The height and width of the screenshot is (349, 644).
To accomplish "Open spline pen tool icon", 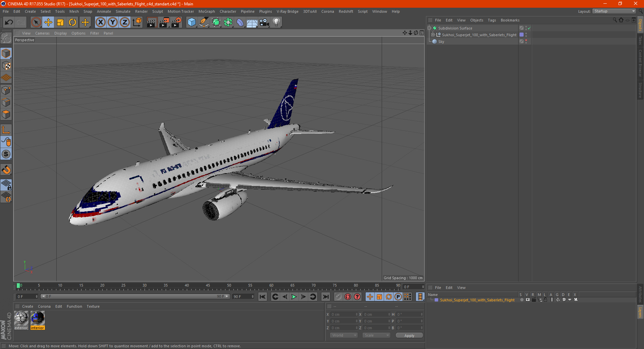I will (x=204, y=22).
